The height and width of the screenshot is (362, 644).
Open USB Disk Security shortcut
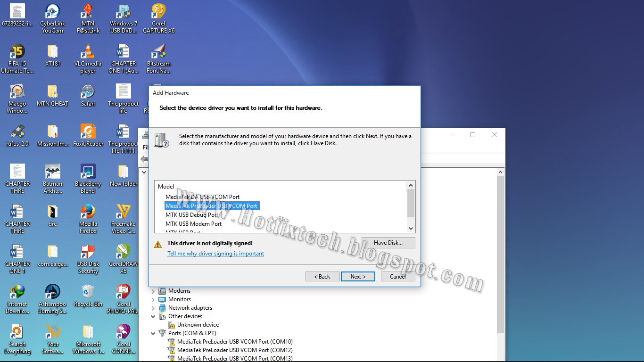88,259
